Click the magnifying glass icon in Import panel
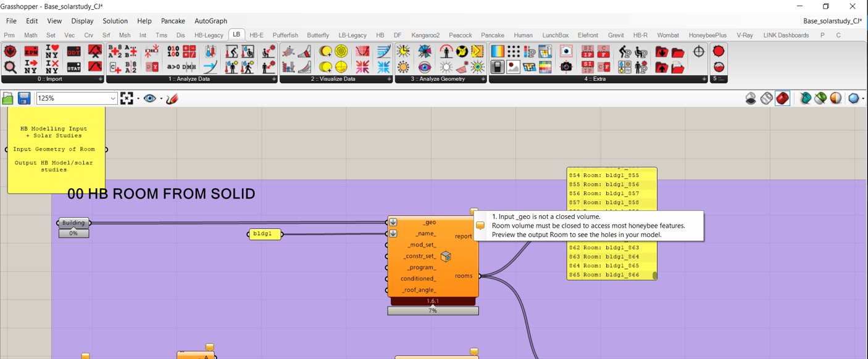This screenshot has height=359, width=868. coord(10,67)
